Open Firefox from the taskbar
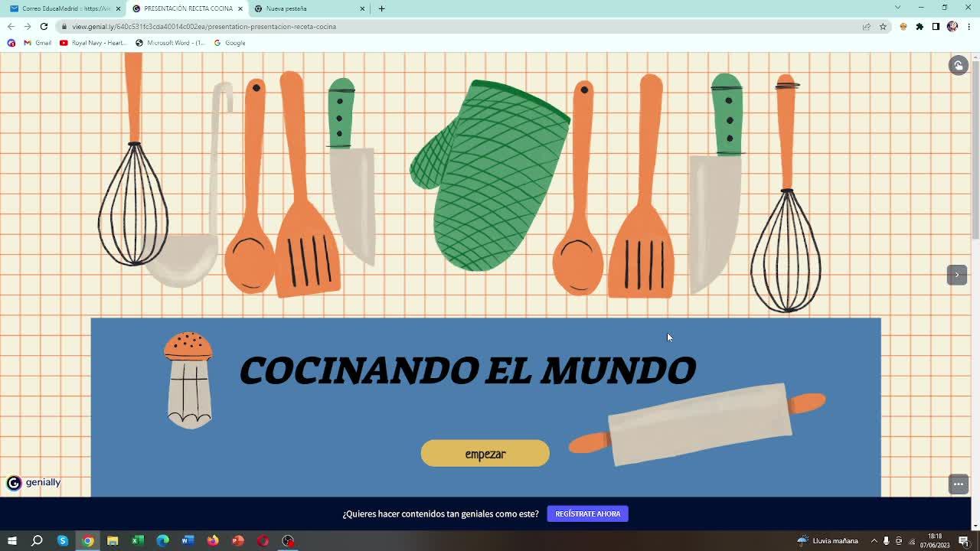The image size is (980, 551). (213, 540)
